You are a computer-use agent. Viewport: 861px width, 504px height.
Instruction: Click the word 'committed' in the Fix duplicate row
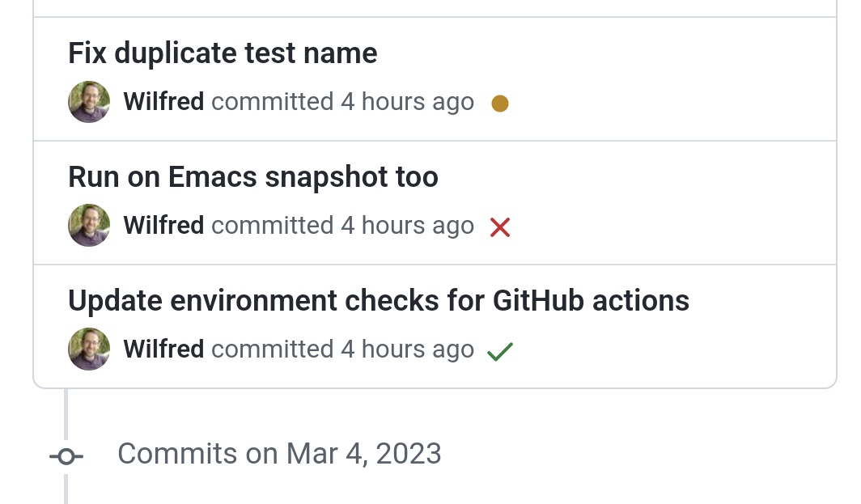272,102
